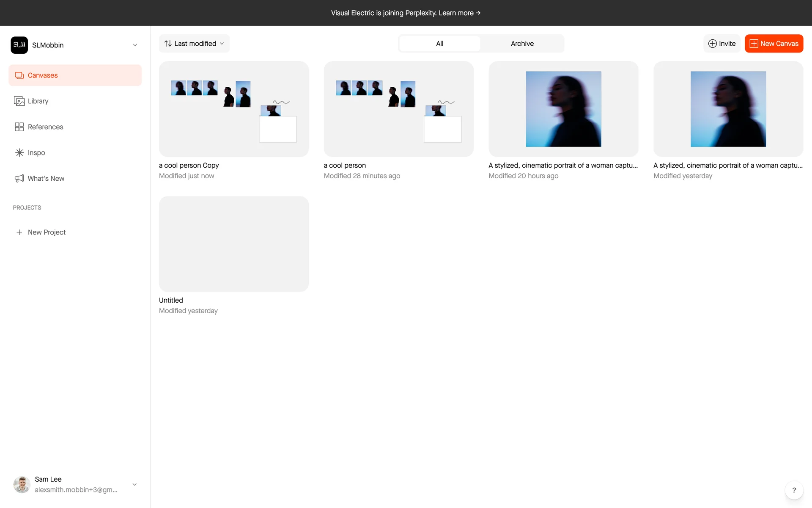Open the 'a cool person Copy' canvas thumbnail

click(x=233, y=109)
